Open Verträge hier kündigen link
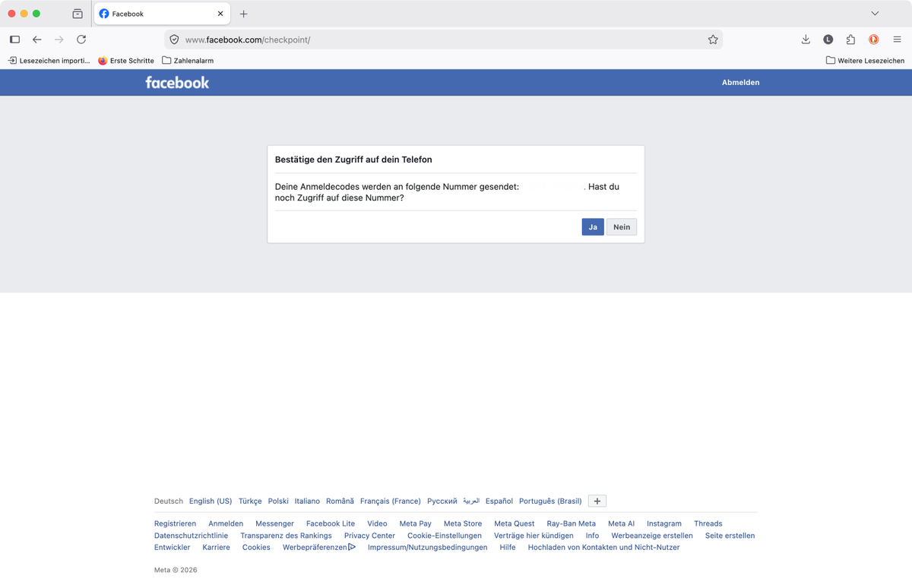The width and height of the screenshot is (912, 588). (x=534, y=536)
